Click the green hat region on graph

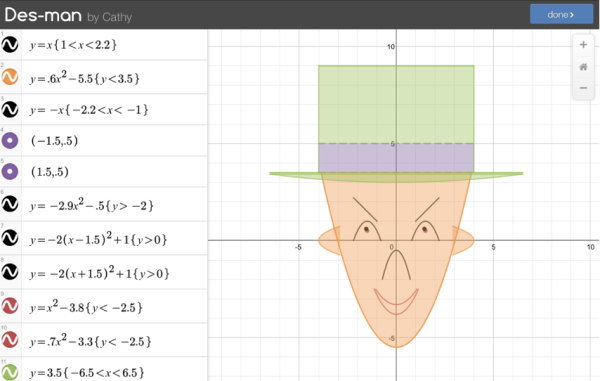(x=396, y=104)
